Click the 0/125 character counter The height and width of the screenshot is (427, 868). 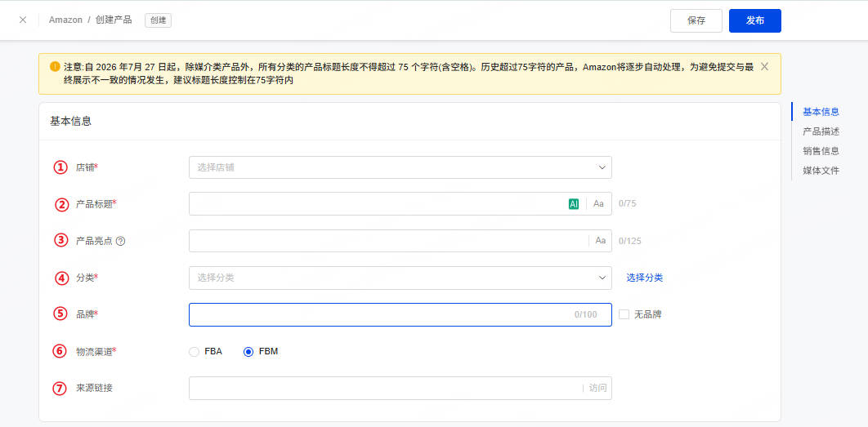tap(630, 241)
